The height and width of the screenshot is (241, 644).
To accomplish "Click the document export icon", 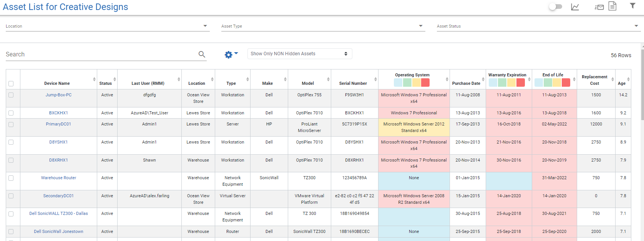I will 612,6.
